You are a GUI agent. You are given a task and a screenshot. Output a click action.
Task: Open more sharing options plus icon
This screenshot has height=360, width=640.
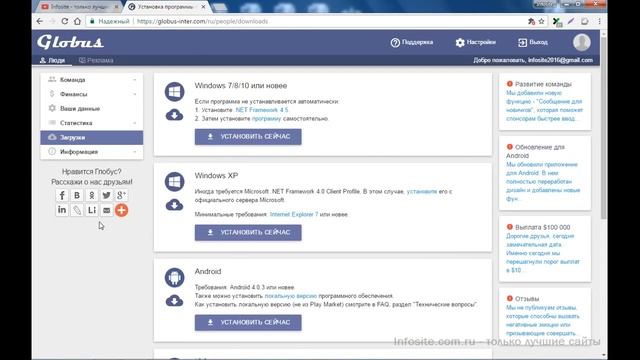pos(121,210)
